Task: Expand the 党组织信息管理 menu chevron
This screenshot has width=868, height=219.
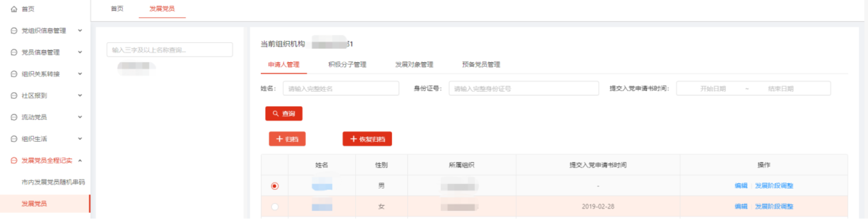Action: click(x=80, y=31)
